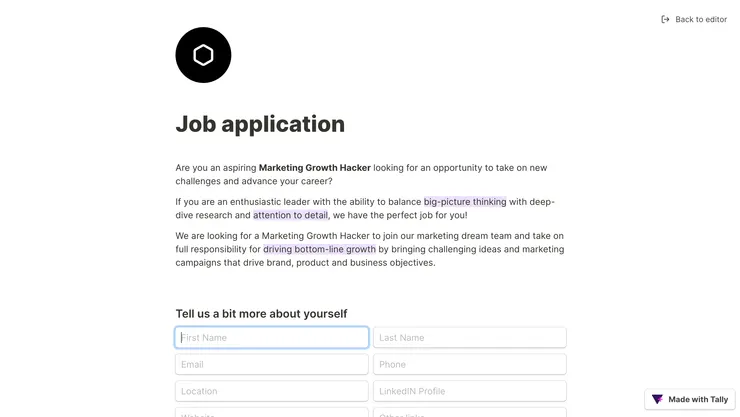Viewport: 740px width, 417px height.
Task: Click the highlighted attention to detail text
Action: pyautogui.click(x=290, y=215)
